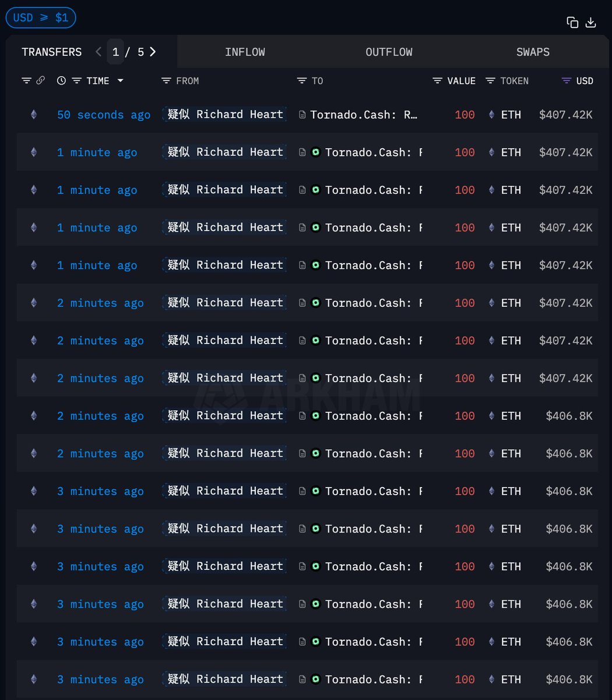
Task: Click the clock icon beside TIME
Action: [x=61, y=80]
